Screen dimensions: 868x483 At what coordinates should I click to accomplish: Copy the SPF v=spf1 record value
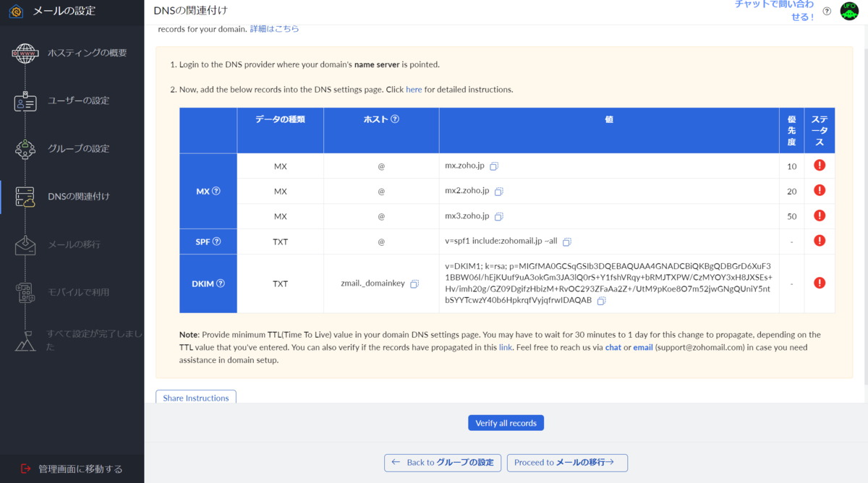click(x=567, y=241)
